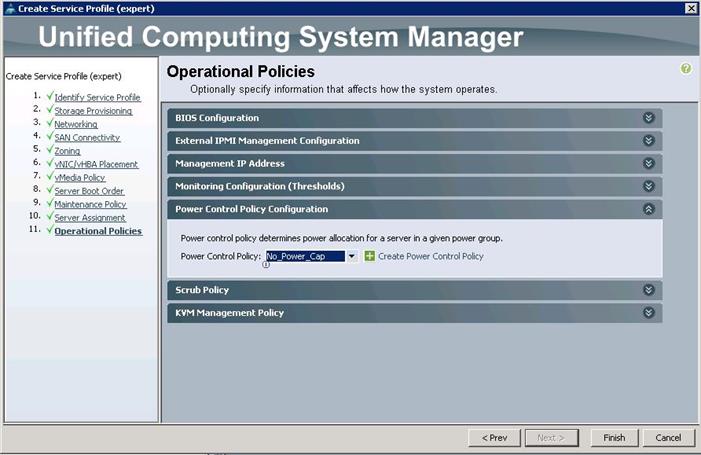Click the BIOS Configuration section header
Screen dimensions: 701x455
(x=414, y=118)
